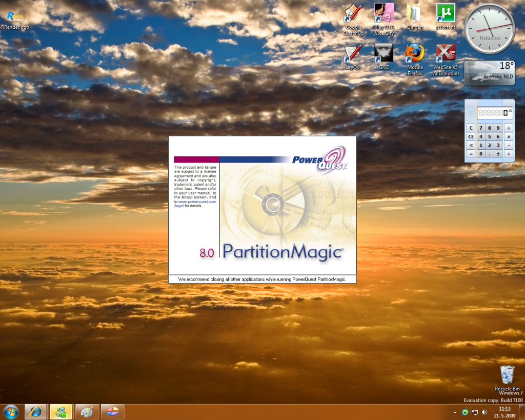Click the 3 key on the calculator
The image size is (525, 420).
[x=498, y=145]
